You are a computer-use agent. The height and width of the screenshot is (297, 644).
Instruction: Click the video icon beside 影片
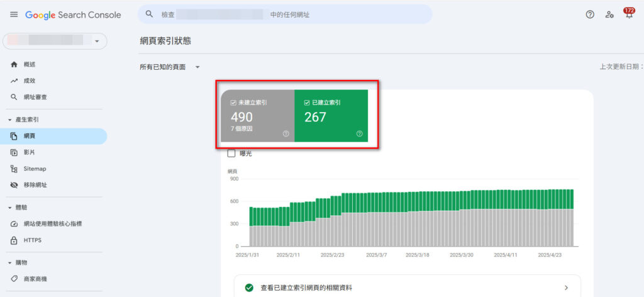click(x=14, y=152)
